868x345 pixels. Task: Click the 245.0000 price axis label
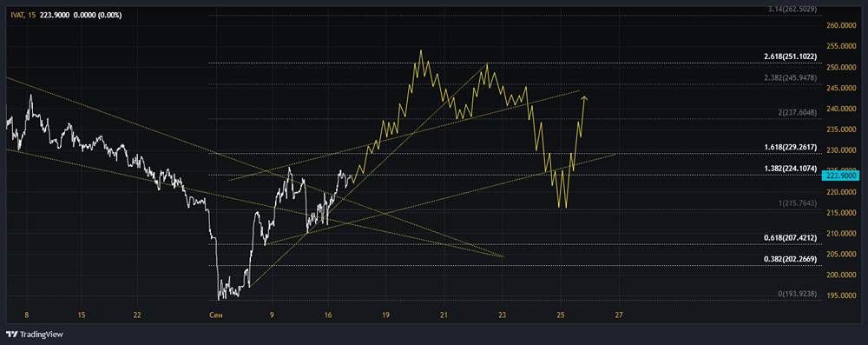(x=841, y=88)
